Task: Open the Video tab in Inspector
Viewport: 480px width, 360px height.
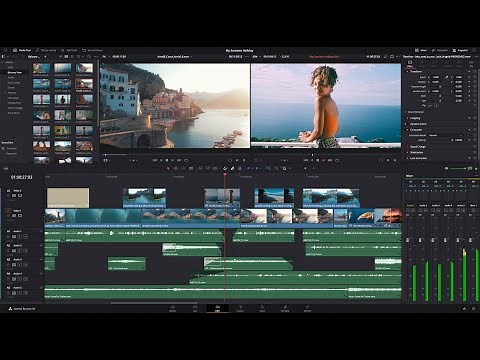Action: coord(410,63)
